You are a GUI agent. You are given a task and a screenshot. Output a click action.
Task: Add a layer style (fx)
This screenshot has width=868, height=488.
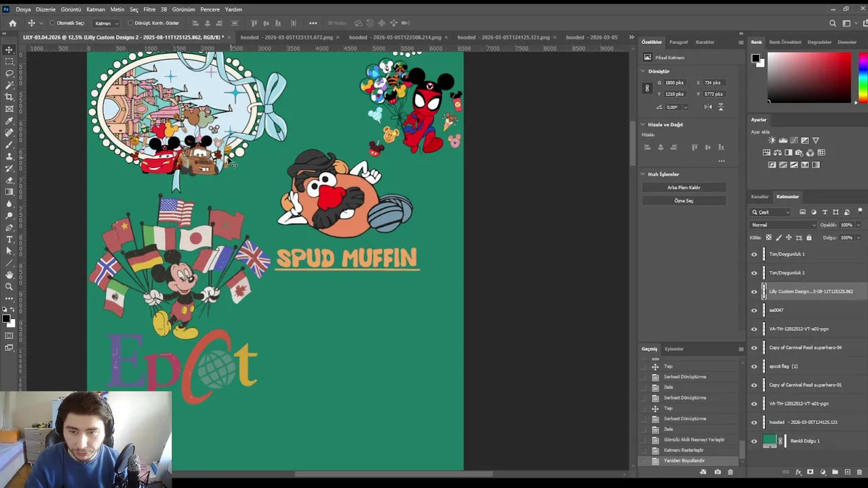coord(798,472)
